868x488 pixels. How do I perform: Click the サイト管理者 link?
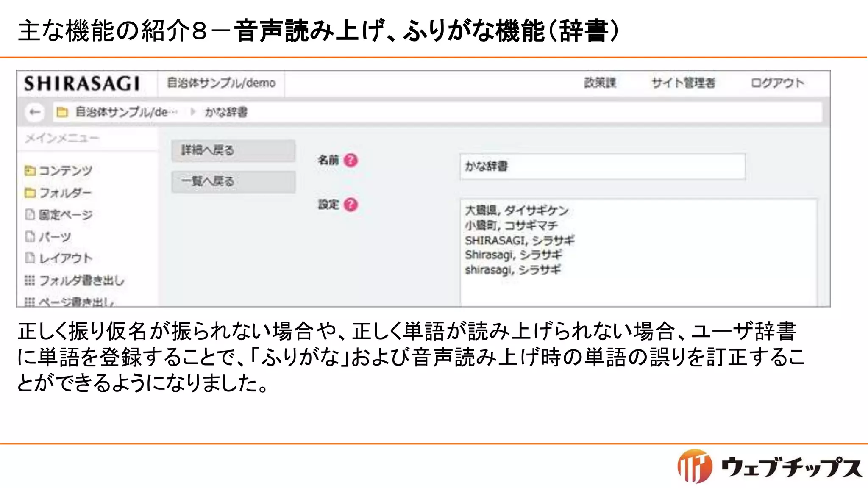tap(683, 83)
